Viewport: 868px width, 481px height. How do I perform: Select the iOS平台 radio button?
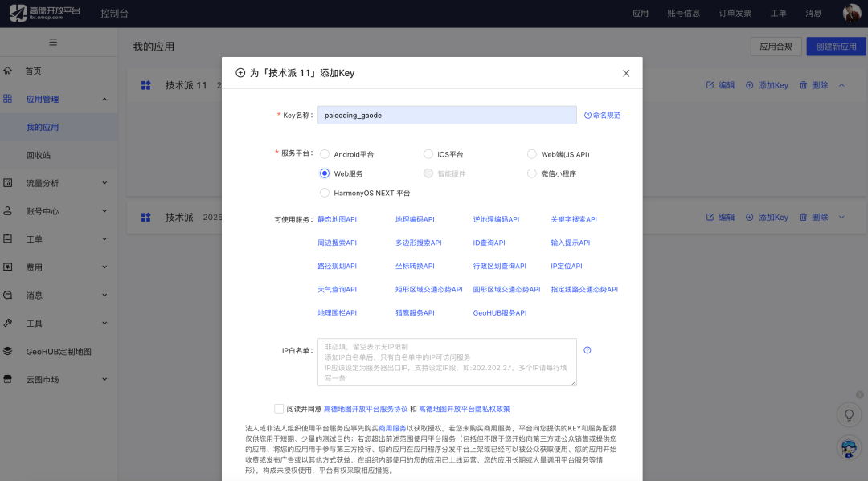point(428,154)
